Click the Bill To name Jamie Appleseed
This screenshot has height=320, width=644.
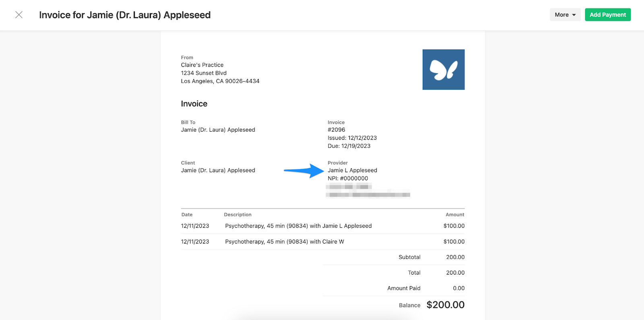(x=218, y=130)
